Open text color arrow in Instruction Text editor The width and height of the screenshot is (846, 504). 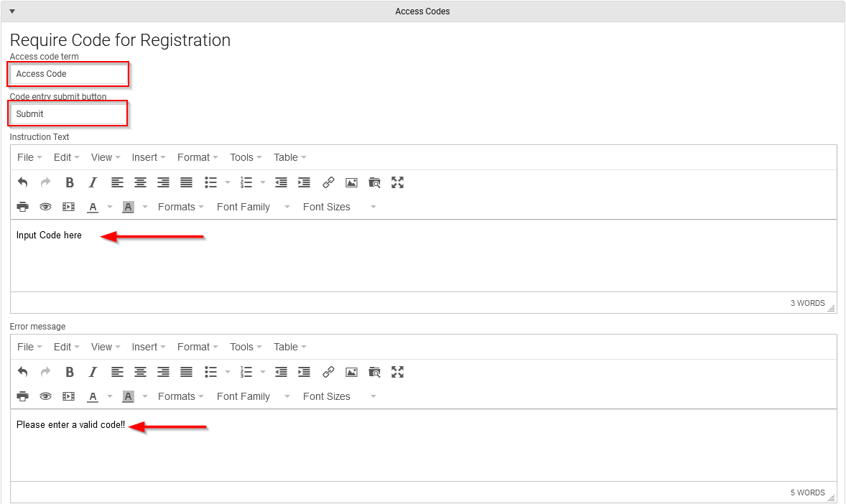(x=110, y=207)
